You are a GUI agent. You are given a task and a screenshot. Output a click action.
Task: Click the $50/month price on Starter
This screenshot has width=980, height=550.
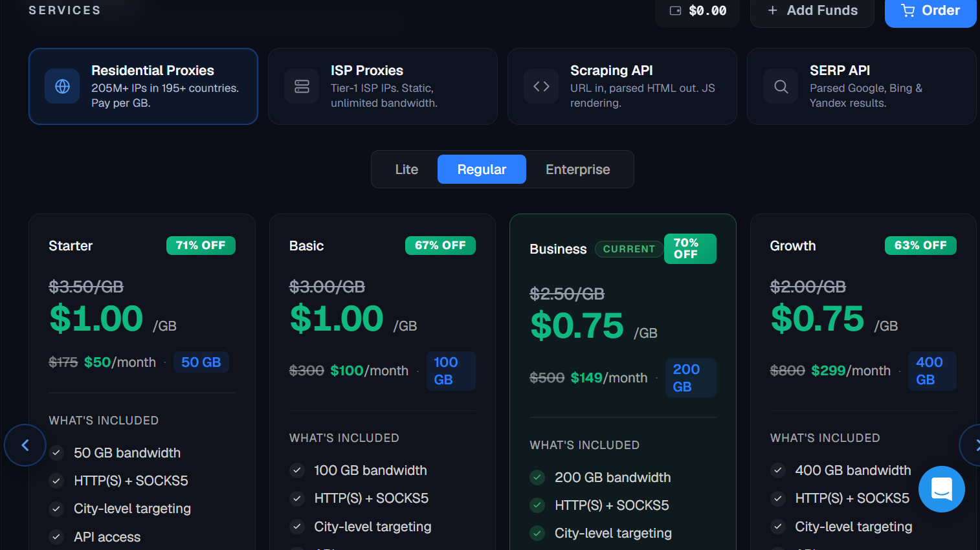pyautogui.click(x=120, y=362)
